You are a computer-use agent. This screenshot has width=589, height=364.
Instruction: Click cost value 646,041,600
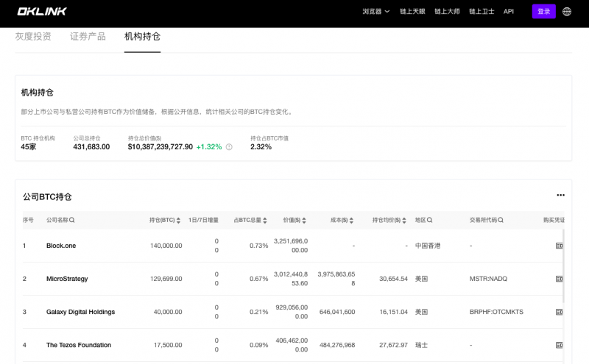[337, 312]
